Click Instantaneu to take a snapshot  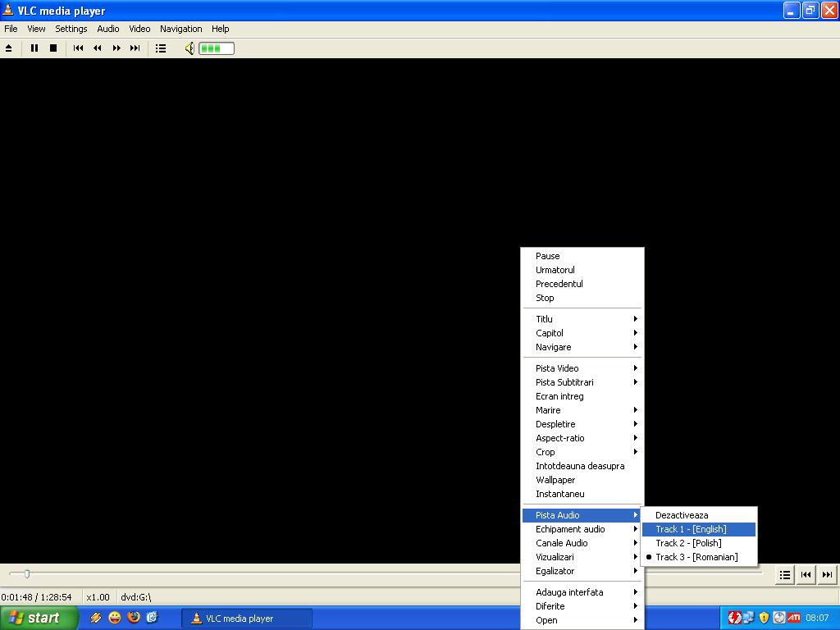click(x=560, y=494)
